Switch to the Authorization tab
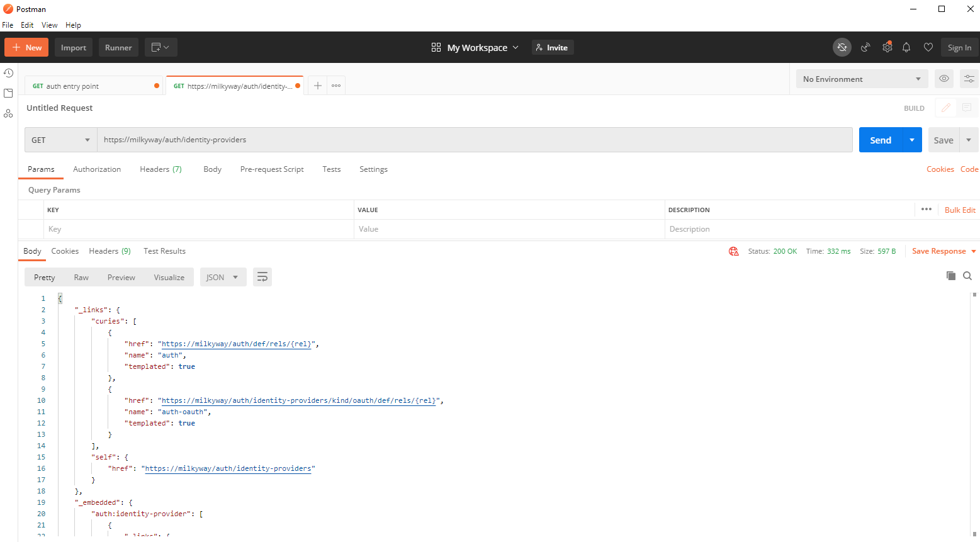This screenshot has height=542, width=980. point(97,169)
